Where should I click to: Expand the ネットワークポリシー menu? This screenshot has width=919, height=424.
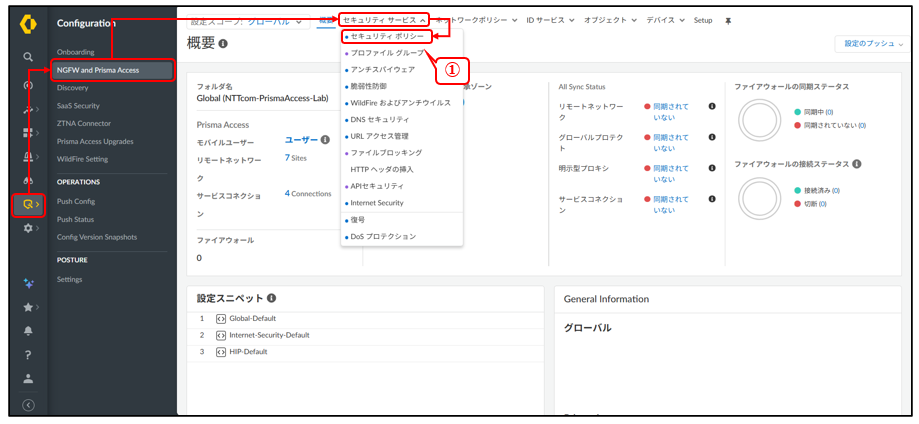coord(476,20)
